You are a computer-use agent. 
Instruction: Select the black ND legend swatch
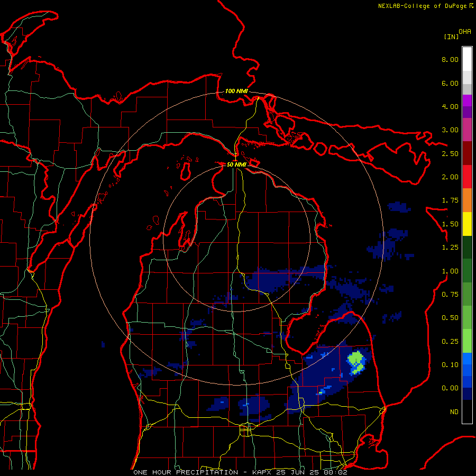tap(467, 411)
